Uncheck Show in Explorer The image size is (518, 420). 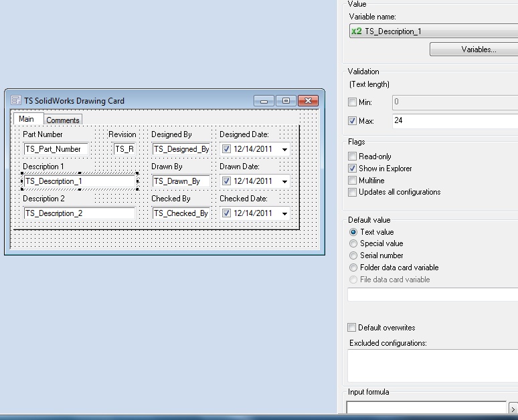click(353, 169)
